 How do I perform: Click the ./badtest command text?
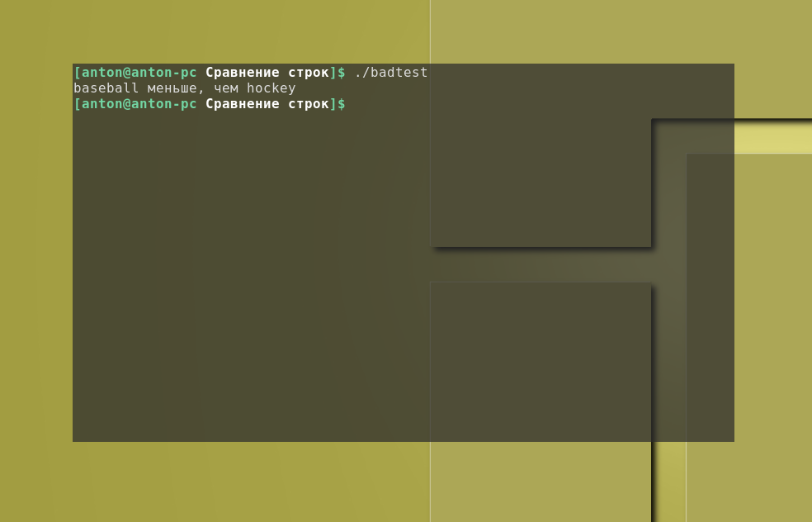tap(390, 73)
